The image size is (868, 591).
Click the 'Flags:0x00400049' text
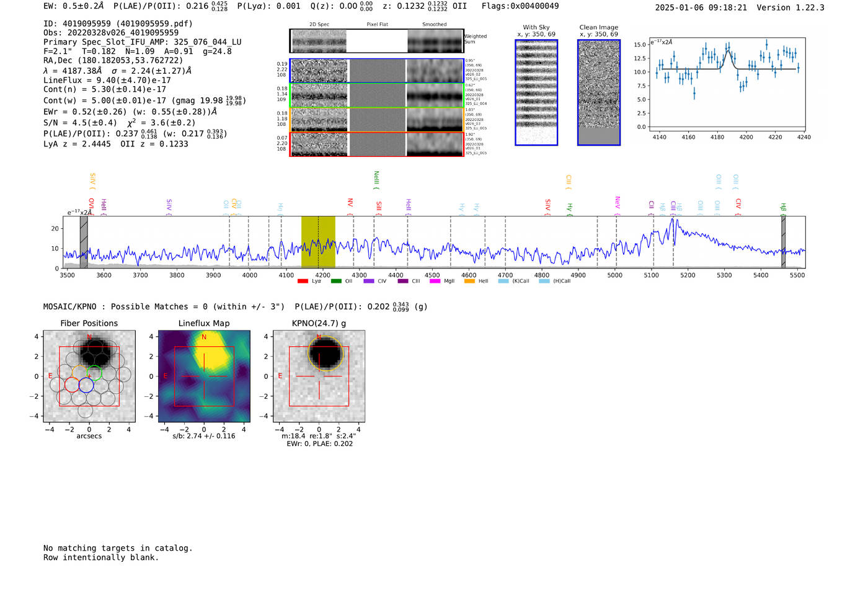pos(520,6)
